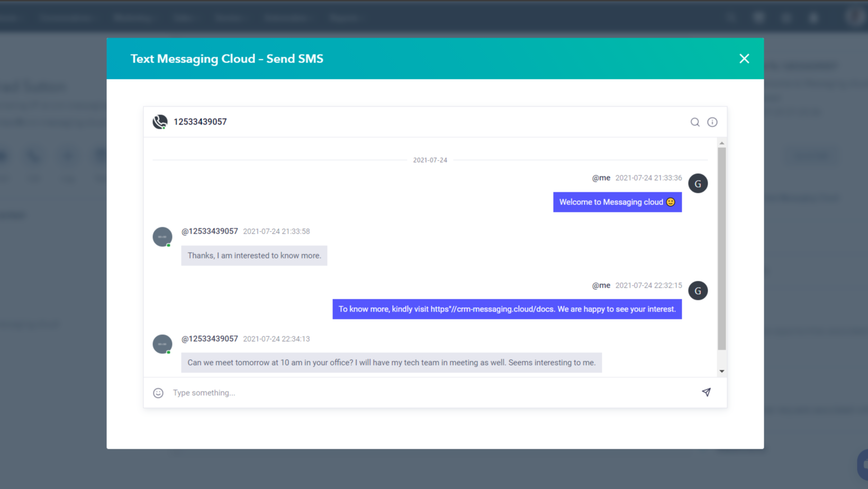Click @12533439057 sender name above 'Thanks' message
Screen dimensions: 868x489
tap(210, 232)
